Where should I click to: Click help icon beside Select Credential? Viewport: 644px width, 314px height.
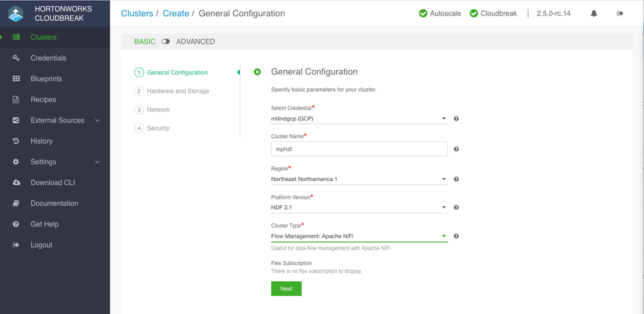456,119
